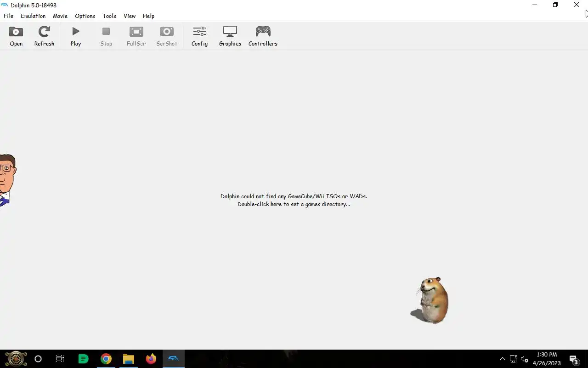Open Task View in the taskbar
The width and height of the screenshot is (588, 368).
click(x=60, y=359)
